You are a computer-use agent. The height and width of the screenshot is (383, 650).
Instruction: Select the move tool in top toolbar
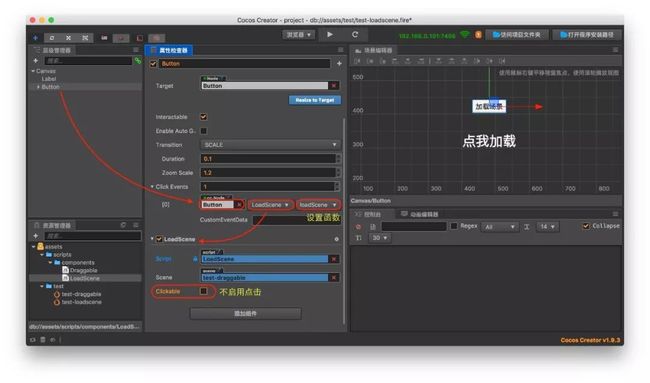click(36, 38)
